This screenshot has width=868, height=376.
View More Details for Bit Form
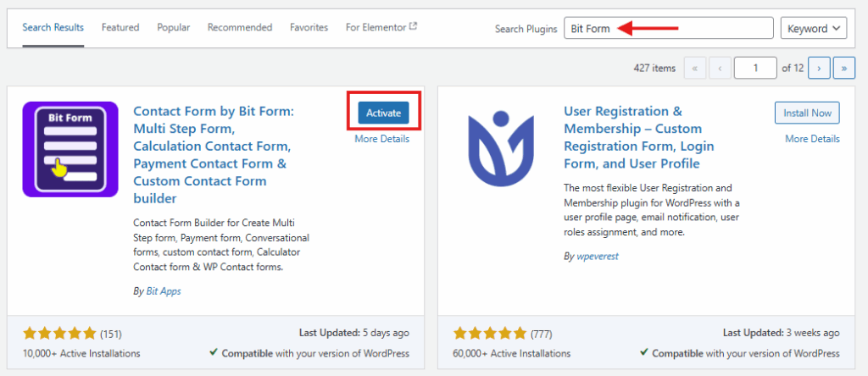pos(381,139)
